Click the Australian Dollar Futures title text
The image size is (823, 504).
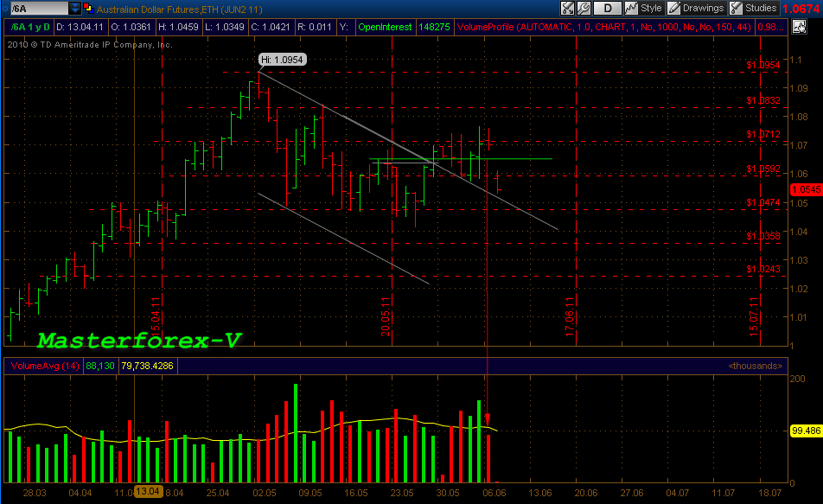pos(180,10)
